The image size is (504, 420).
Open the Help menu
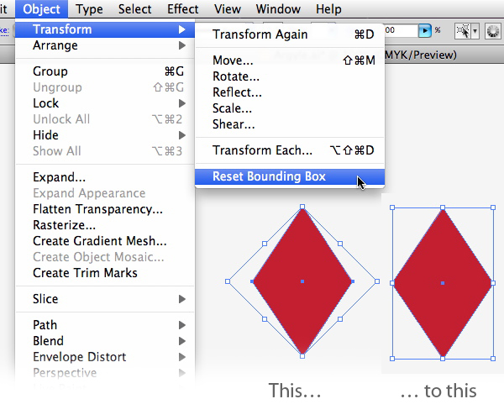328,8
